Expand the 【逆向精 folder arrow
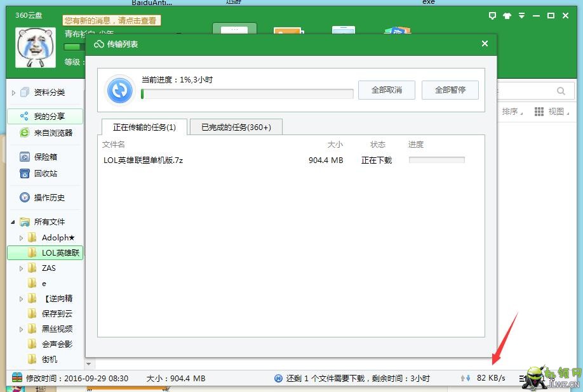583x392 pixels. (x=21, y=299)
